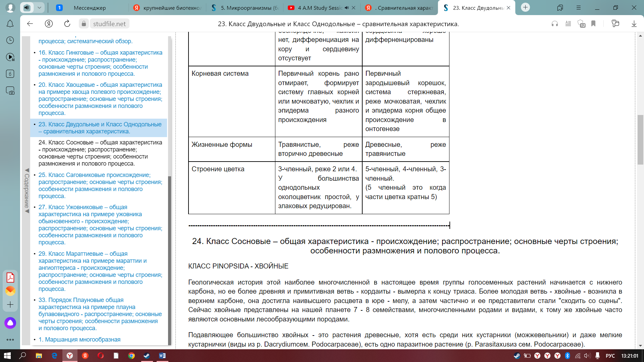Open history clock in sidebar
This screenshot has width=644, height=362.
tap(10, 40)
